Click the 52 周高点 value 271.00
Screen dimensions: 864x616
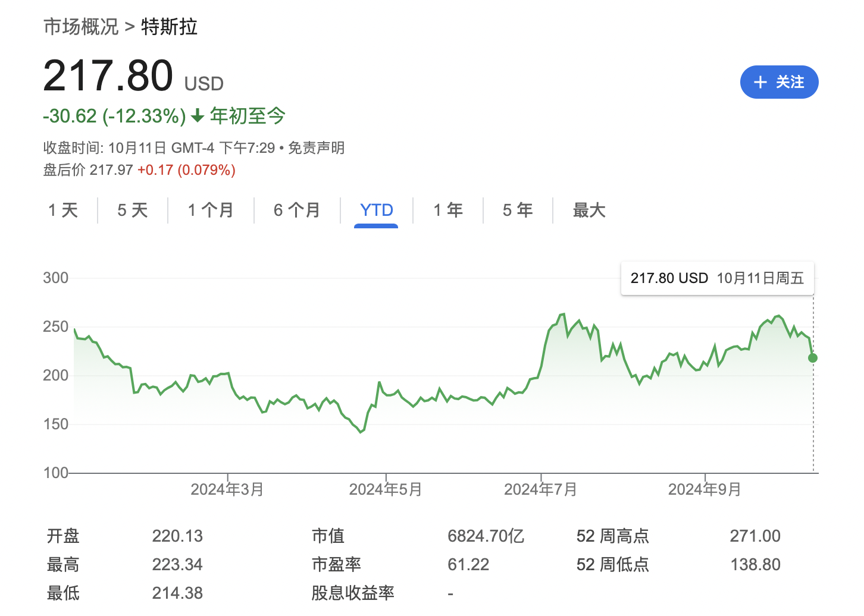coord(755,536)
